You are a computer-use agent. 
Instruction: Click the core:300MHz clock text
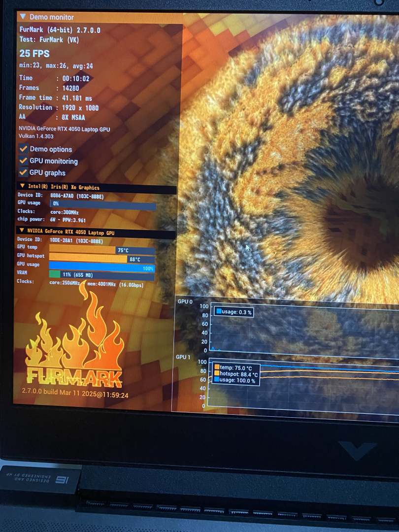point(65,212)
